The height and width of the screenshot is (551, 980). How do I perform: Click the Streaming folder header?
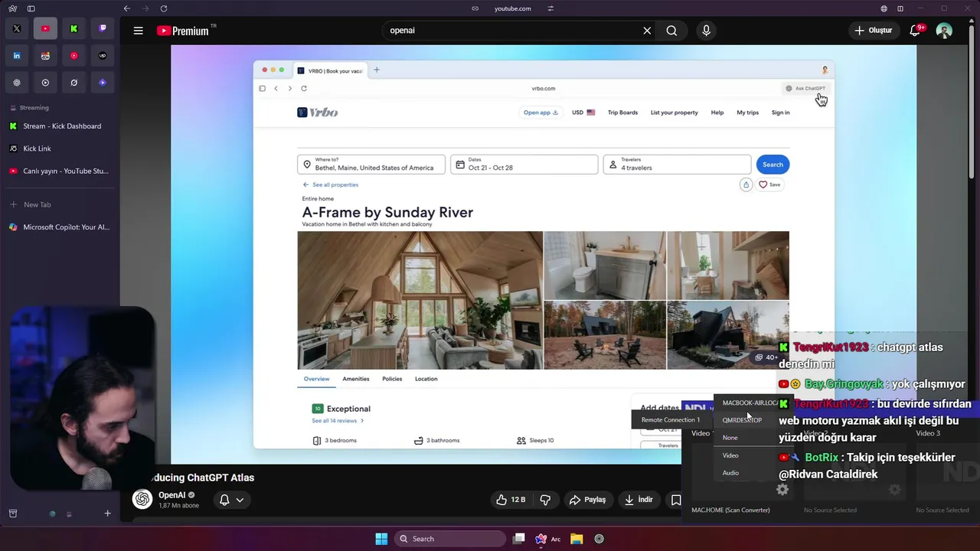point(34,108)
